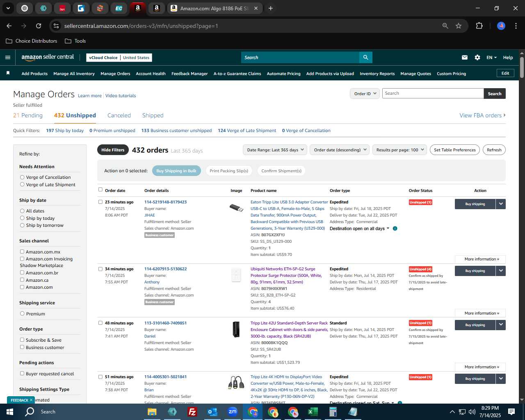Open a new browser tab
Image resolution: width=525 pixels, height=420 pixels.
tap(270, 8)
